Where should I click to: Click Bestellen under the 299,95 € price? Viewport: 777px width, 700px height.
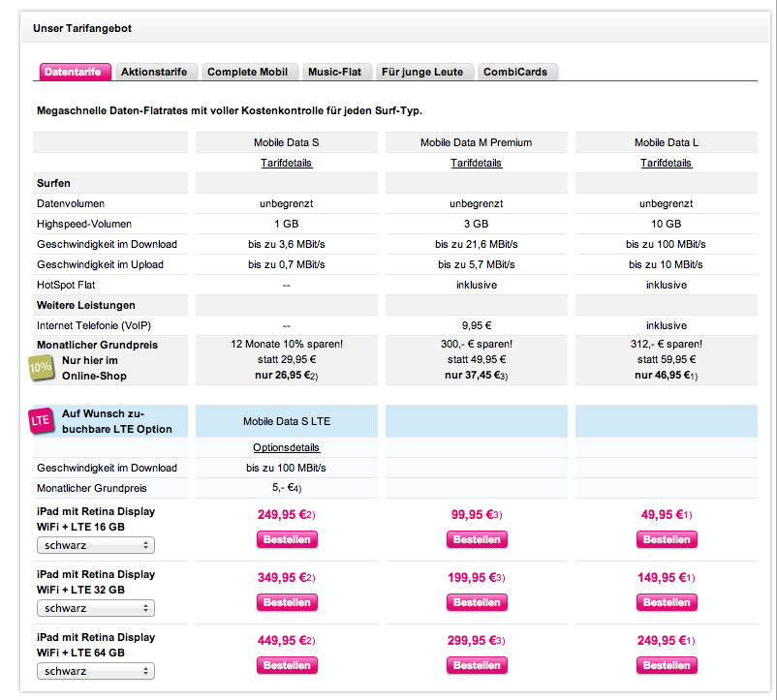tap(477, 665)
